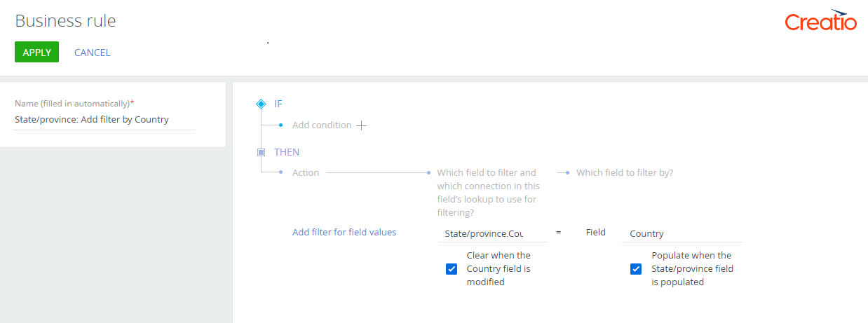The image size is (868, 323).
Task: Uncheck 'Populate when the State/province field is populated'
Action: pos(636,269)
